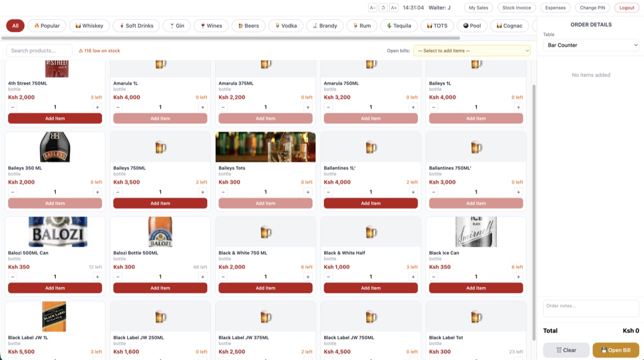The height and width of the screenshot is (360, 644).
Task: Click quantity field for Black & White Half
Action: (371, 277)
